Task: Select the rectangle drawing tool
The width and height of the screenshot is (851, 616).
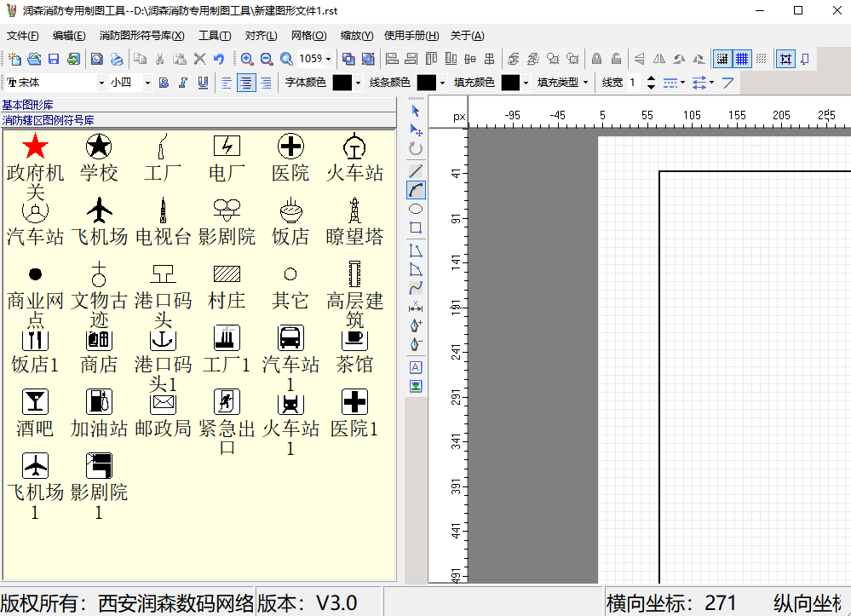Action: click(x=416, y=227)
